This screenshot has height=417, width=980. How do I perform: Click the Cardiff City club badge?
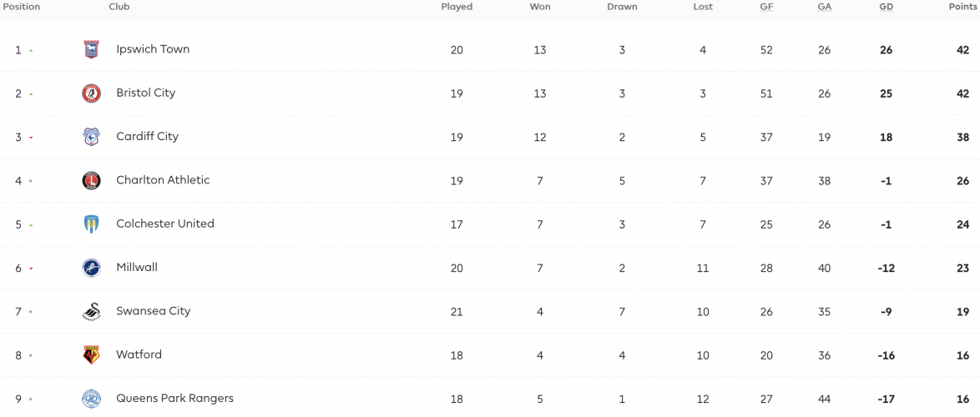click(91, 137)
